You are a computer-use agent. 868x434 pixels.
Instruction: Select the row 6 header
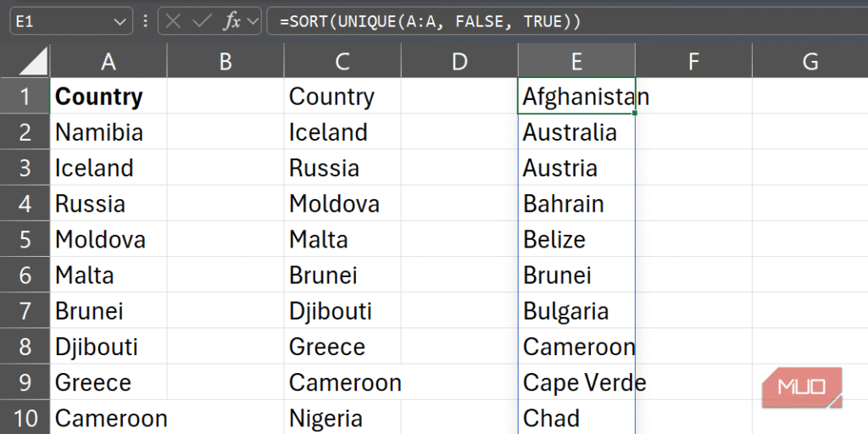25,275
